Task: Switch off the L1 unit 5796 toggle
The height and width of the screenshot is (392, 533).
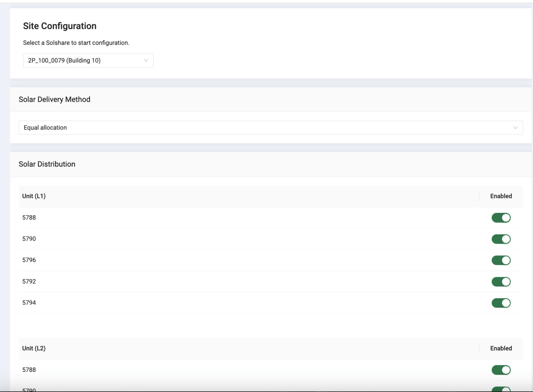Action: point(501,260)
